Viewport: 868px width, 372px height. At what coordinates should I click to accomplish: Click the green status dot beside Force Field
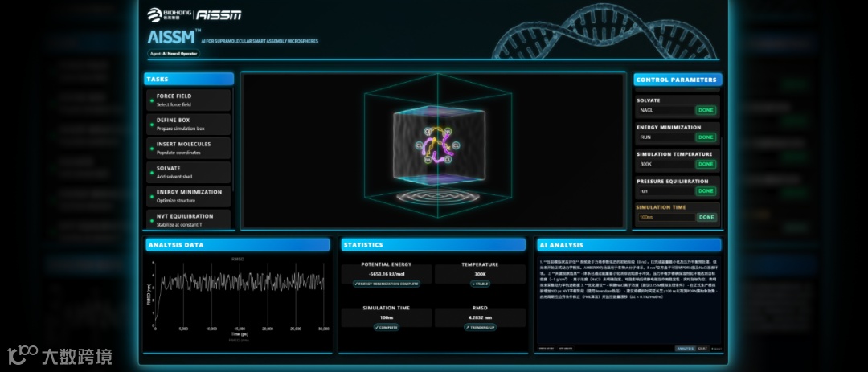pyautogui.click(x=151, y=100)
